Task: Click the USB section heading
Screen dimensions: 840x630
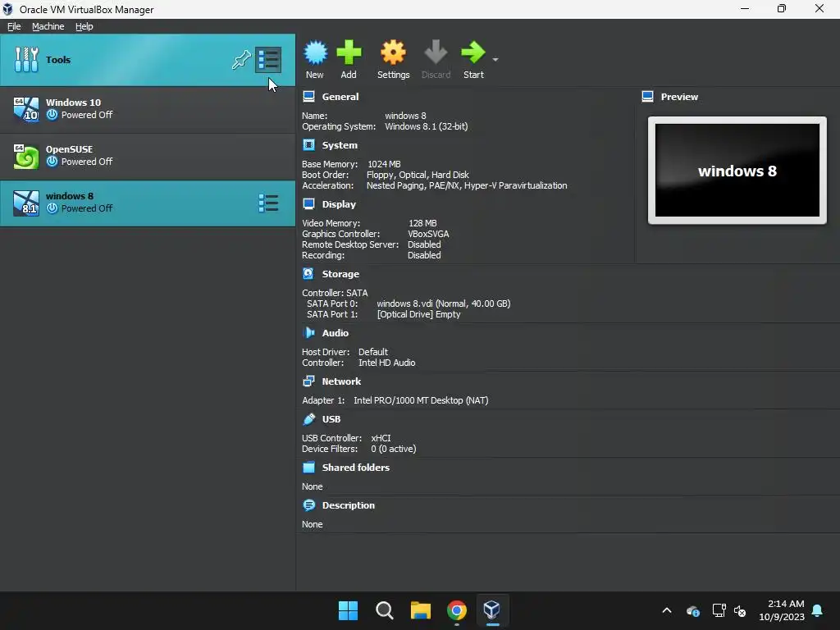Action: click(331, 419)
